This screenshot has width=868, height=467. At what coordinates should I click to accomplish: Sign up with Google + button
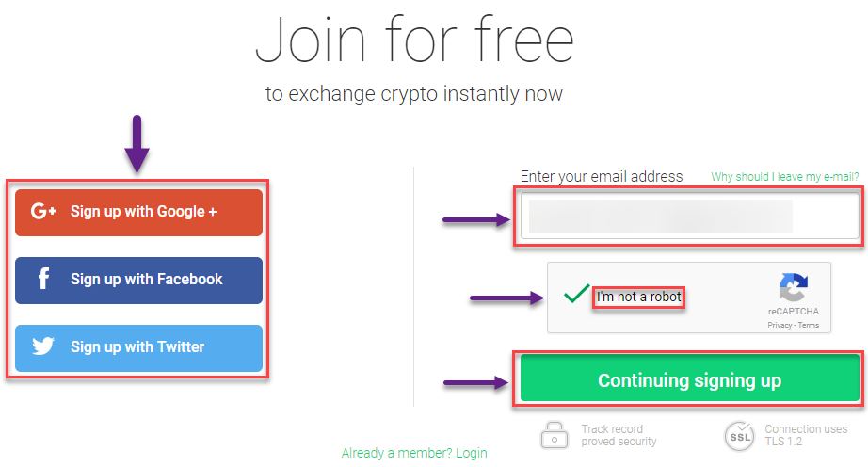pos(139,213)
